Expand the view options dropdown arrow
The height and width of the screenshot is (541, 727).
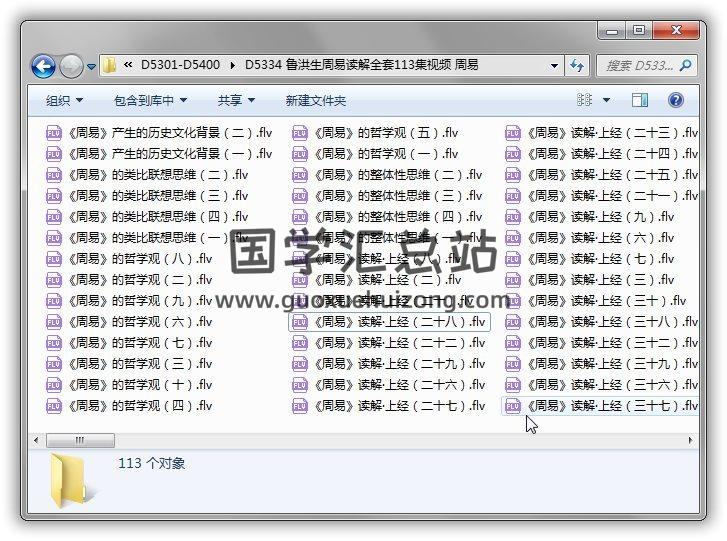(x=606, y=100)
